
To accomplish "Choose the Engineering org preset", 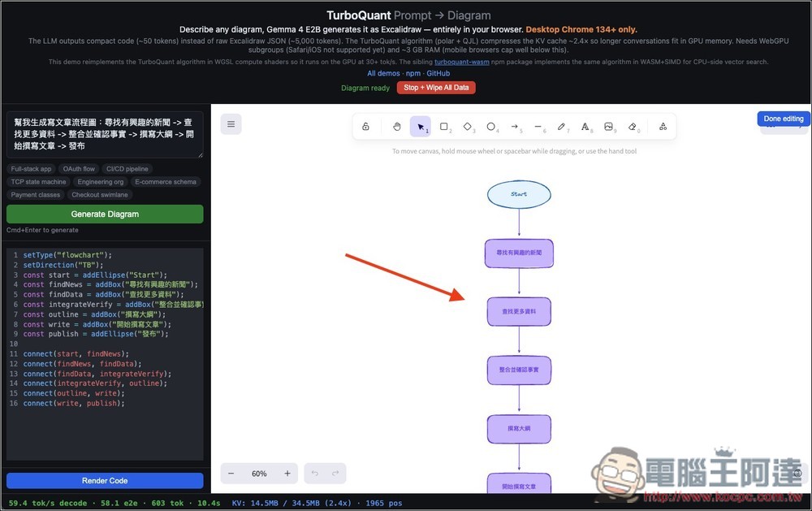I will [x=101, y=182].
